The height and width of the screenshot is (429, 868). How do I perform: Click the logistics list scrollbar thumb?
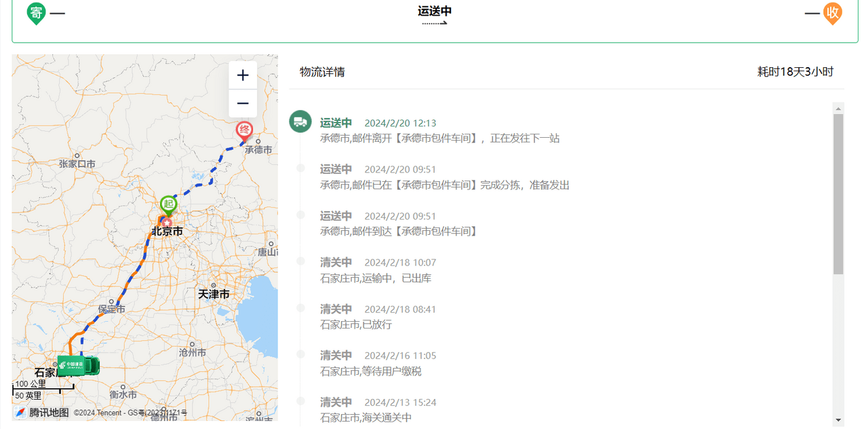839,194
